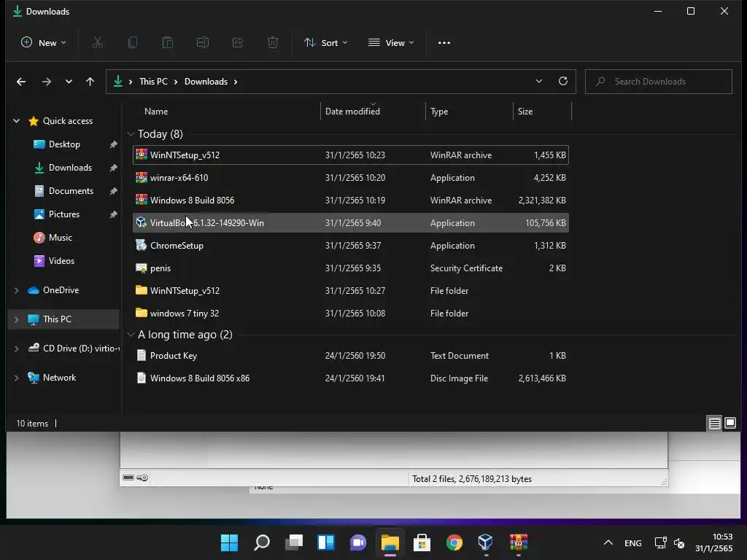Image resolution: width=747 pixels, height=560 pixels.
Task: Open the clock and date in taskbar
Action: (x=713, y=542)
